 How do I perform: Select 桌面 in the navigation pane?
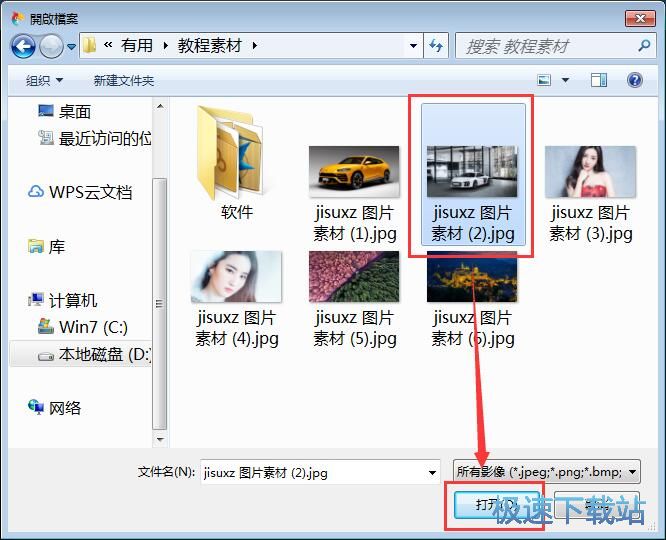[75, 112]
